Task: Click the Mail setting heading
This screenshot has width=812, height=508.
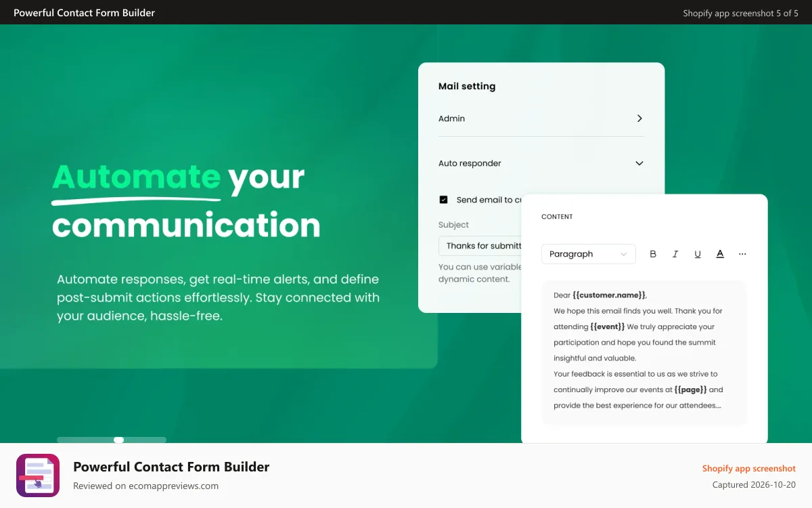Action: [467, 86]
